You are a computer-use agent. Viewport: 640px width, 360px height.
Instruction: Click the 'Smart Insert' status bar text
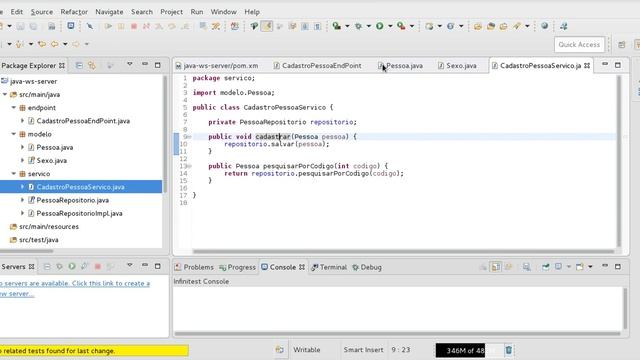pos(363,350)
